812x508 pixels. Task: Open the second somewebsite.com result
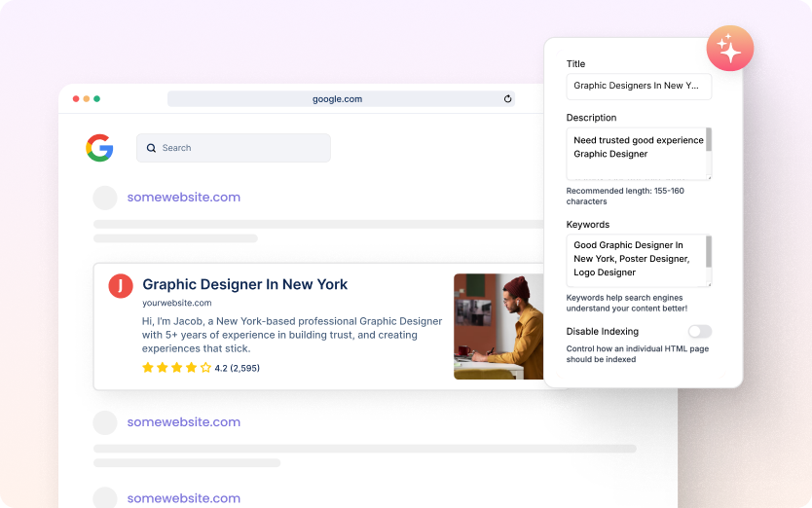click(x=183, y=422)
